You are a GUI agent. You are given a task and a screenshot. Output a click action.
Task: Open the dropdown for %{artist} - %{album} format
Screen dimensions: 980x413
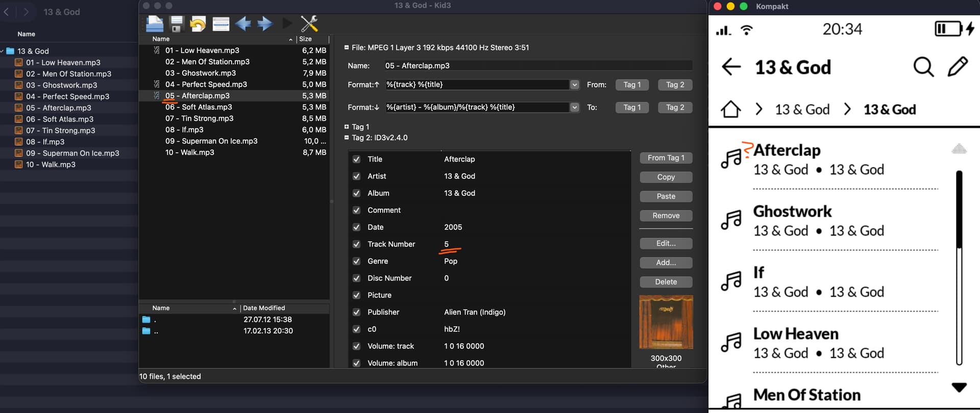click(575, 108)
